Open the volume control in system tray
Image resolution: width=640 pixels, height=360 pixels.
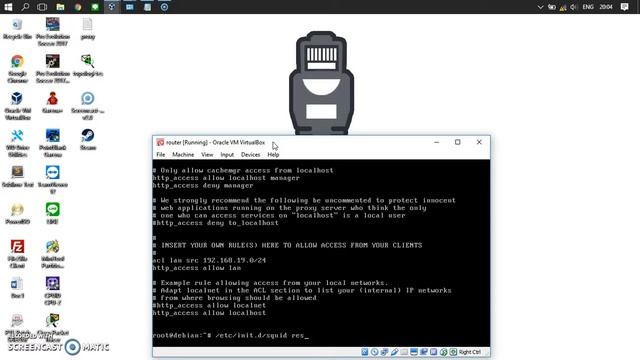pos(573,7)
